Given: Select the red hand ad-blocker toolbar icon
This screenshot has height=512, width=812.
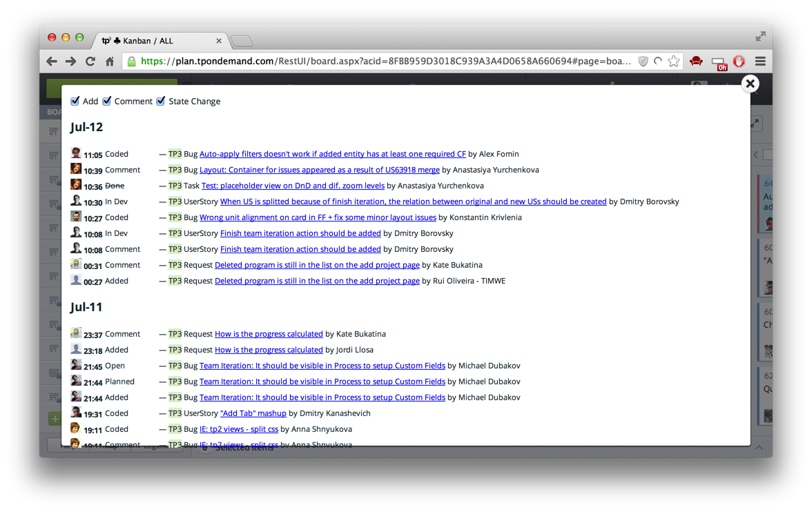Looking at the screenshot, I should pos(739,61).
